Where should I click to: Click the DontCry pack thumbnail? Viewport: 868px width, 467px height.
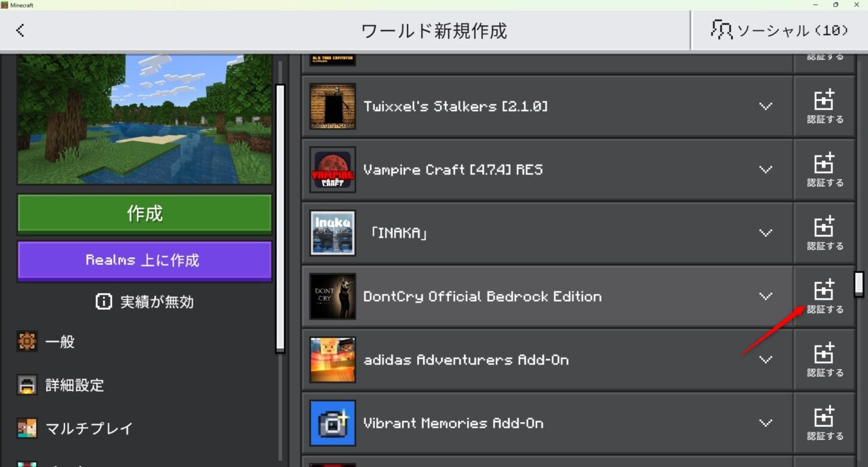pos(332,297)
